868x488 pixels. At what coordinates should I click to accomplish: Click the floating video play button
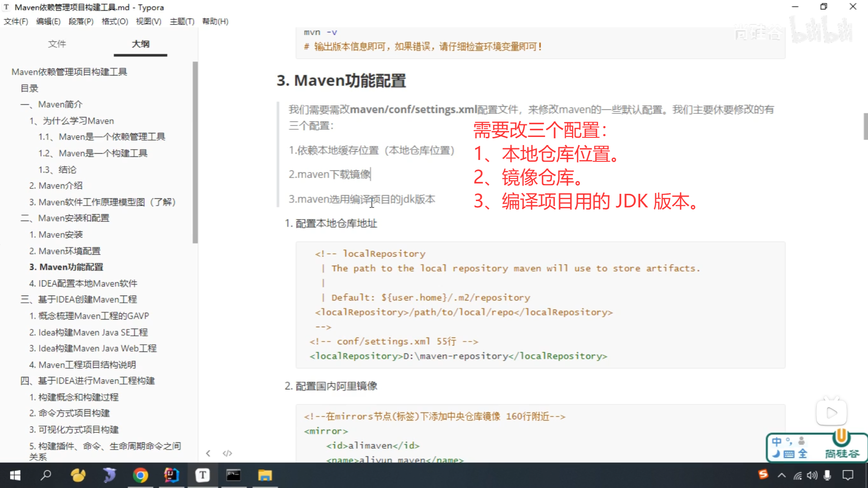[x=831, y=413]
